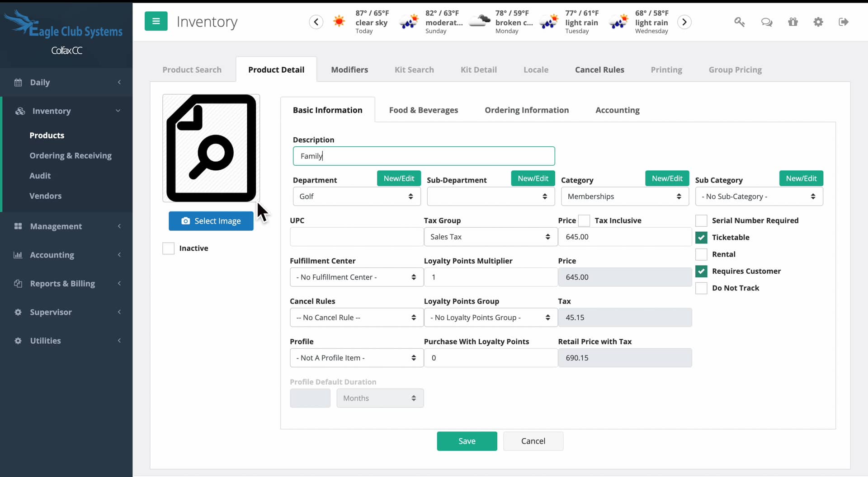Viewport: 868px width, 477px height.
Task: Click the Select Image button
Action: (x=211, y=221)
